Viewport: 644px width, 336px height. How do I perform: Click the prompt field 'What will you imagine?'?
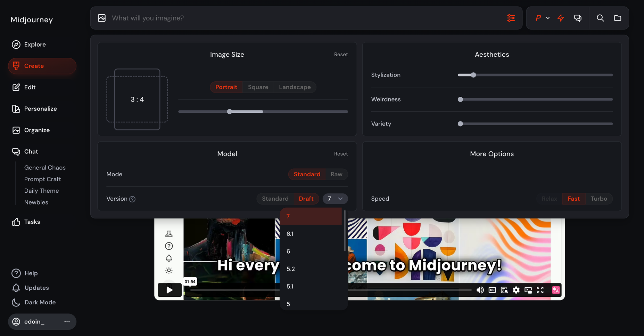point(306,18)
